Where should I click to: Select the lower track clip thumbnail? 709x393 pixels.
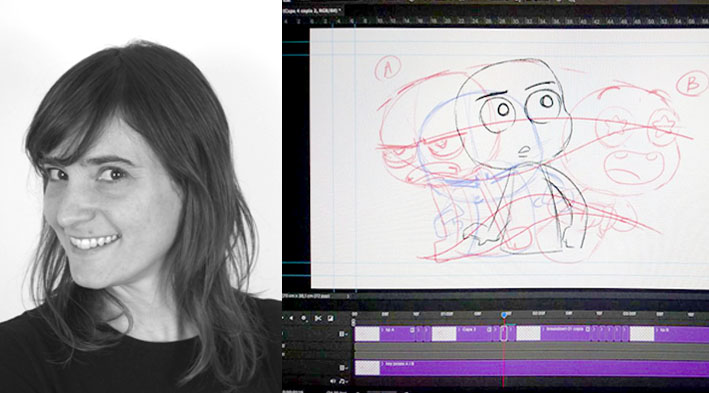367,368
